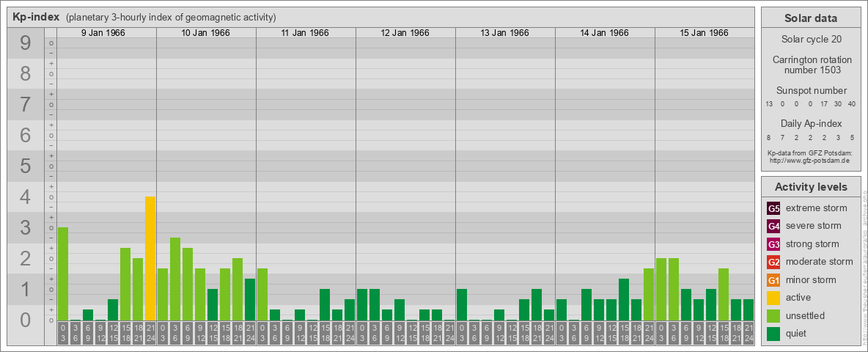Click the Daily Ap-index label
Image resolution: width=868 pixels, height=352 pixels.
(x=812, y=123)
